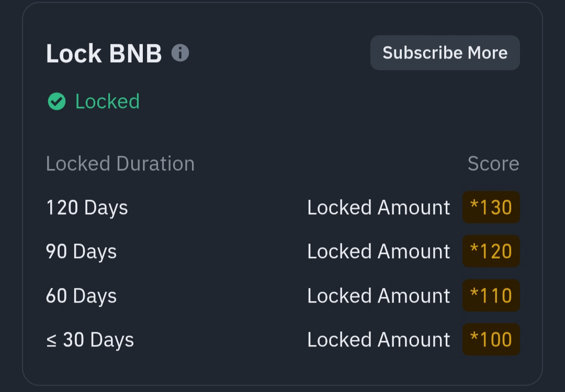
Task: Tap the *120 score badge
Action: tap(491, 251)
